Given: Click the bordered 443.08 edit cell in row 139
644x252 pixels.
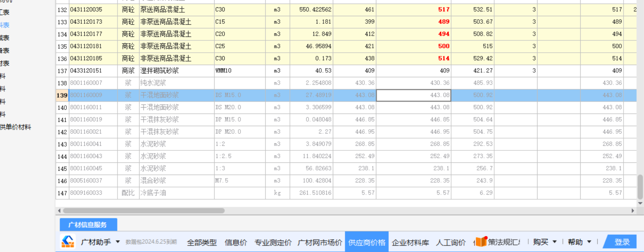Looking at the screenshot, I should tap(413, 95).
